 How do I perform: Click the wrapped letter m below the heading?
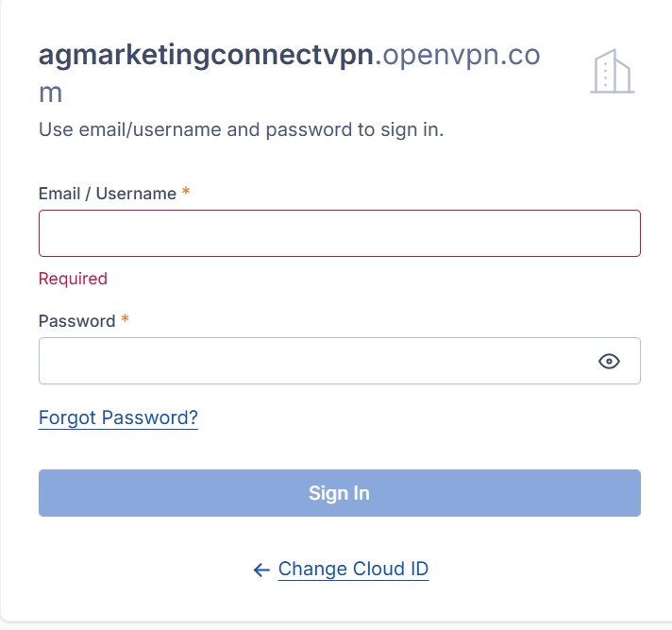(51, 94)
